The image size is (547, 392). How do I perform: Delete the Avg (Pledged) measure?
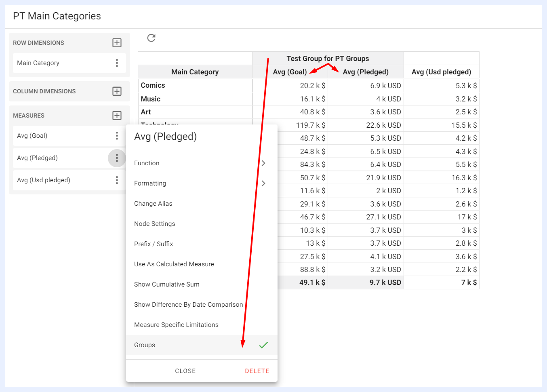coord(257,371)
